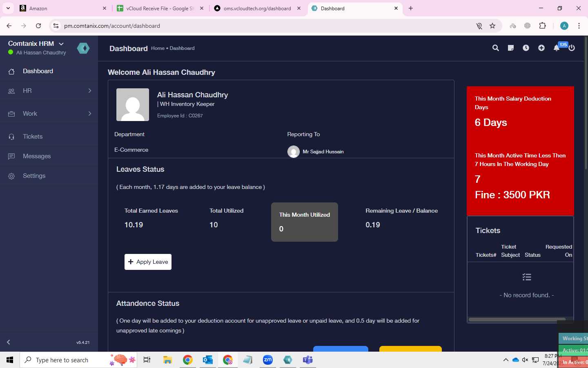The width and height of the screenshot is (588, 368).
Task: Show hidden system tray icons
Action: click(x=506, y=360)
